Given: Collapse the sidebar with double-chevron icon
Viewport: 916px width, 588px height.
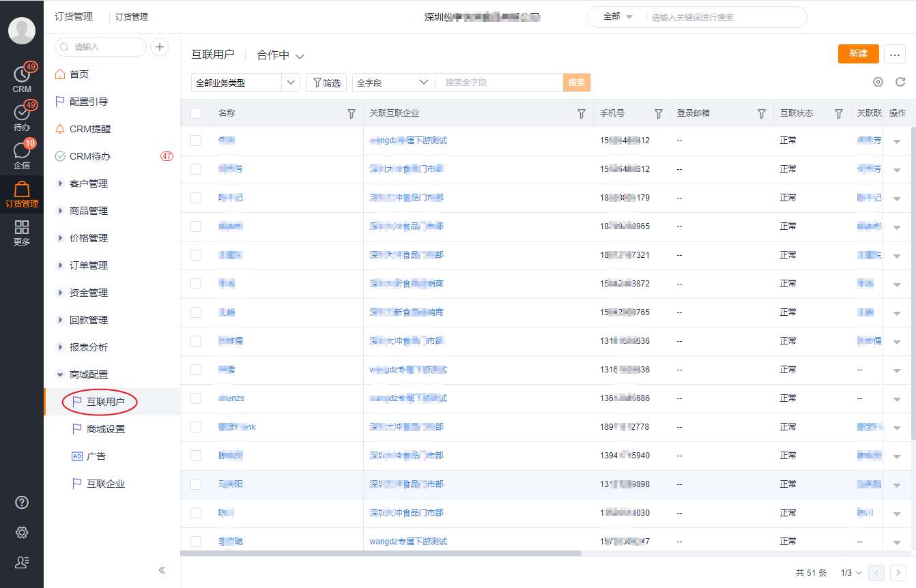Looking at the screenshot, I should 162,570.
